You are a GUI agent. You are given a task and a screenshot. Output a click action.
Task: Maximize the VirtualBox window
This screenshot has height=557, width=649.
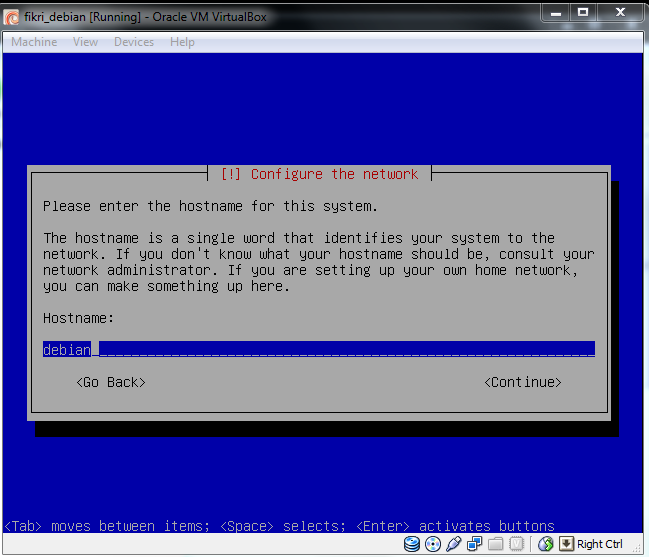(583, 13)
